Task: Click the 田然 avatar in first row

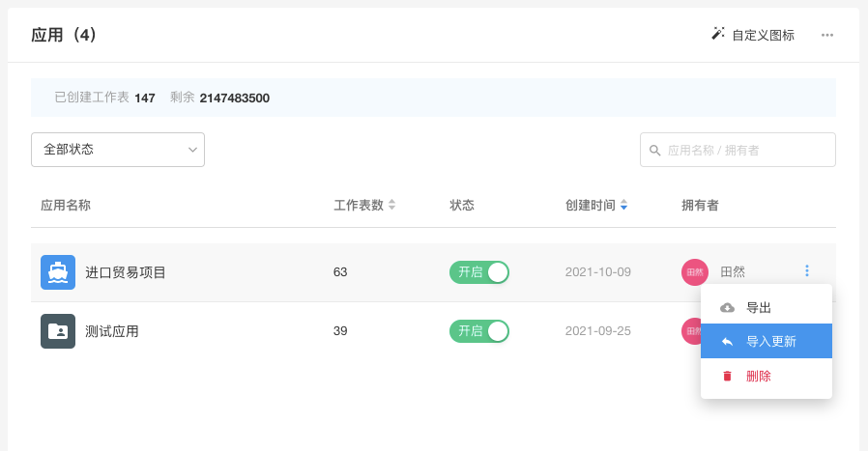Action: click(695, 272)
